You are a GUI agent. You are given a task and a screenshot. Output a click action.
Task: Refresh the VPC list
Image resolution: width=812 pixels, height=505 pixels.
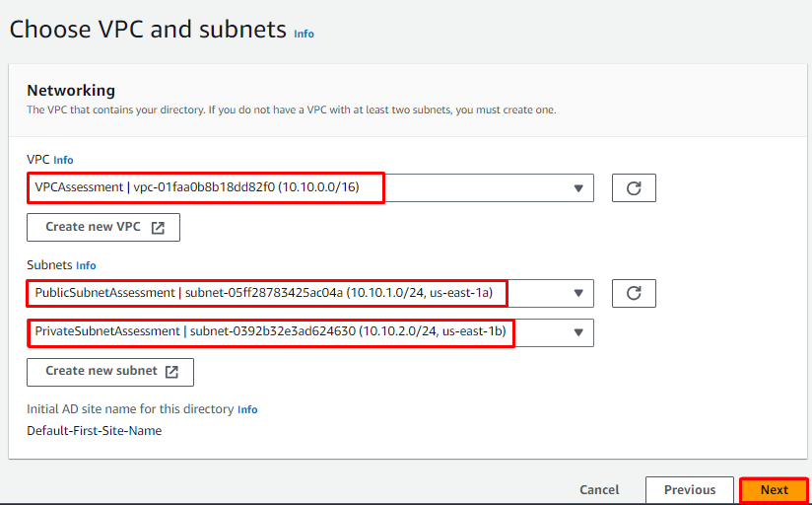coord(634,187)
